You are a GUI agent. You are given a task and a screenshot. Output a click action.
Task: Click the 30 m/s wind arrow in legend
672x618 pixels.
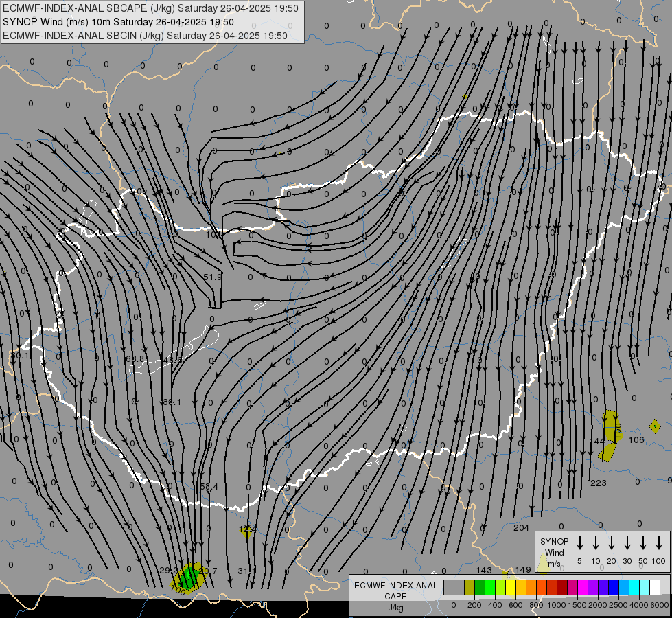[627, 543]
